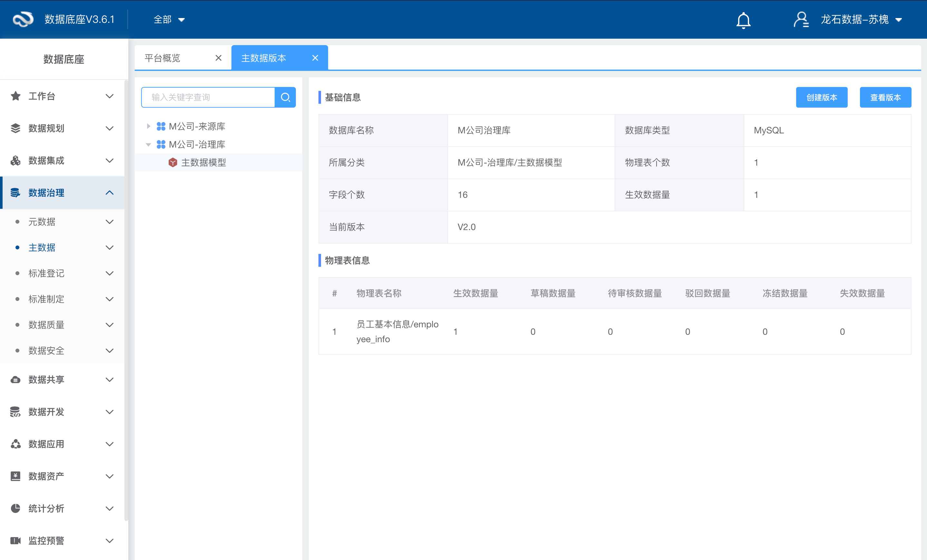
Task: Open the 全部 dropdown in header
Action: [x=169, y=20]
